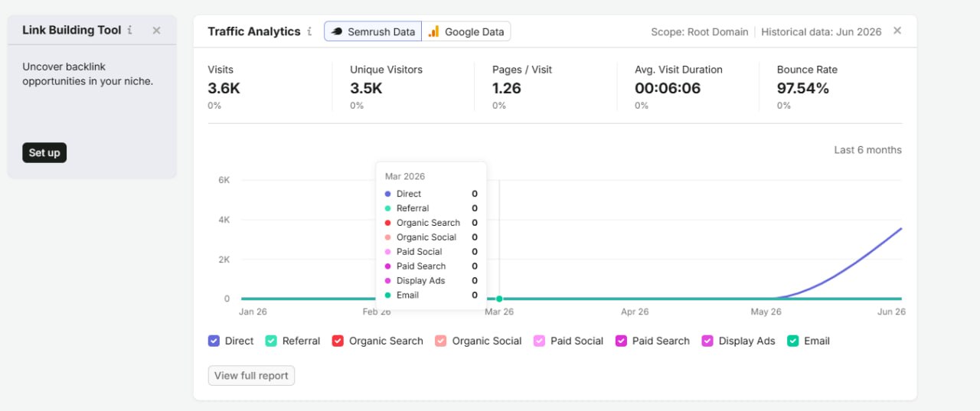
Task: Toggle the Display Ads checkbox
Action: pyautogui.click(x=707, y=341)
